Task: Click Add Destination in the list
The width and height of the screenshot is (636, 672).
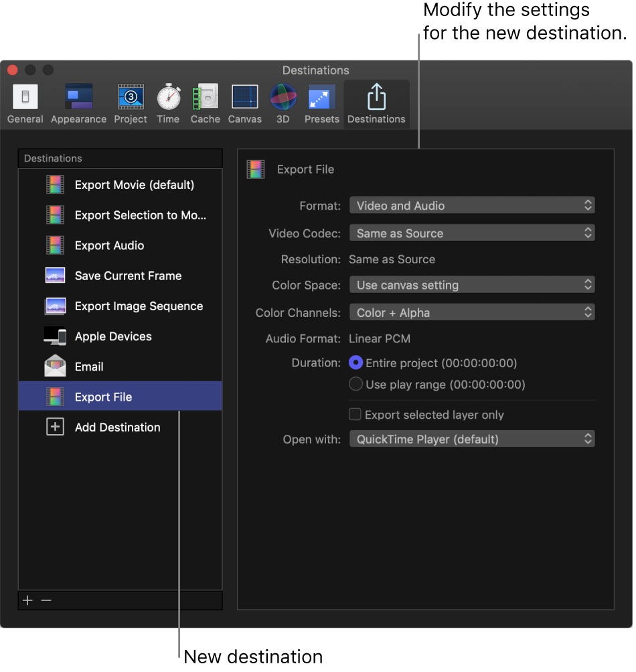Action: (x=117, y=427)
